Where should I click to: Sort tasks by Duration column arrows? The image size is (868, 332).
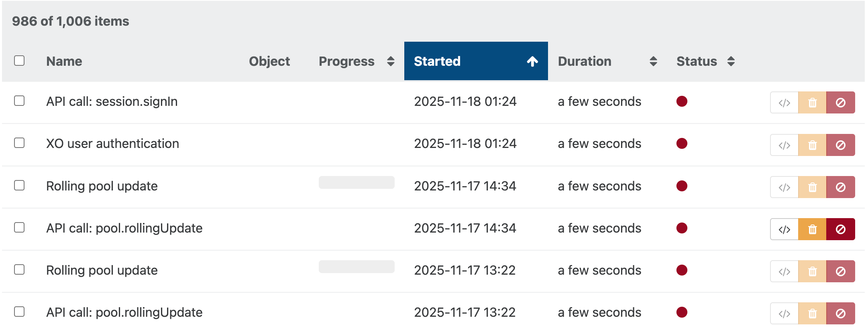coord(653,61)
